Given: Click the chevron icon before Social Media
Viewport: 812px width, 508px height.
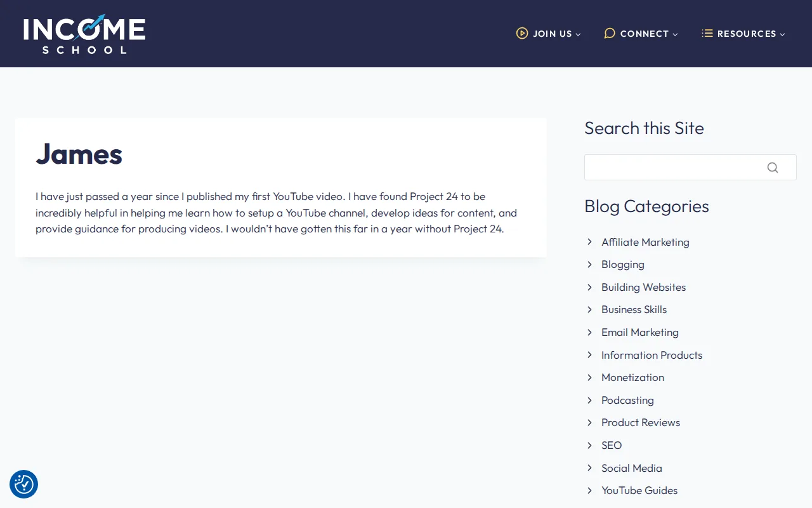Looking at the screenshot, I should tap(589, 468).
